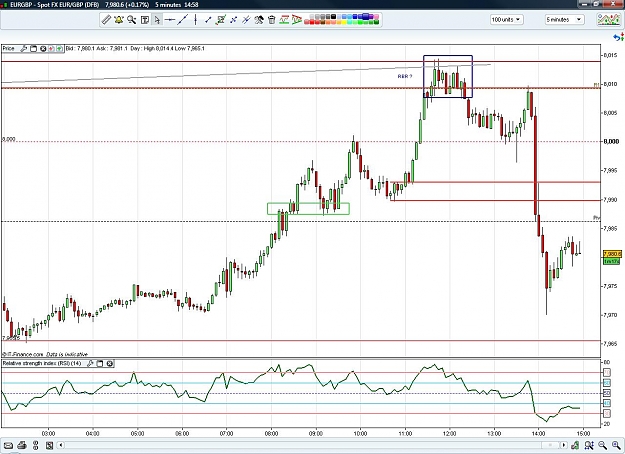Click the Price panel label
This screenshot has width=625, height=454.
[8, 49]
